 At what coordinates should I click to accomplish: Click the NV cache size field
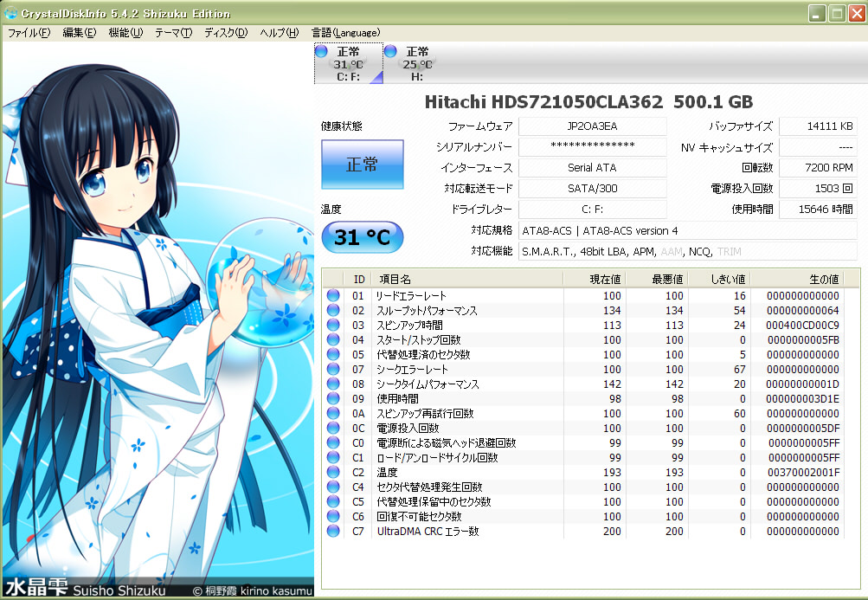tap(818, 147)
